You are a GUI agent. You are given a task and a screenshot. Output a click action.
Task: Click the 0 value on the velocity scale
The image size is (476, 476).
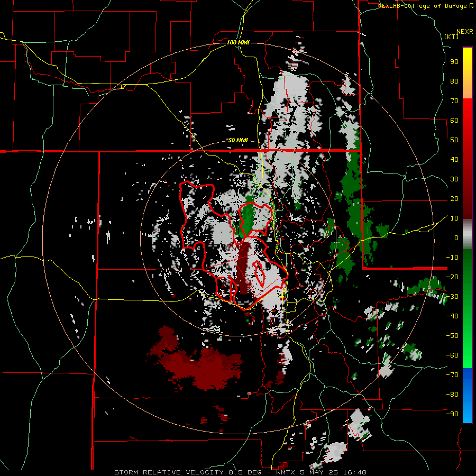(x=456, y=237)
